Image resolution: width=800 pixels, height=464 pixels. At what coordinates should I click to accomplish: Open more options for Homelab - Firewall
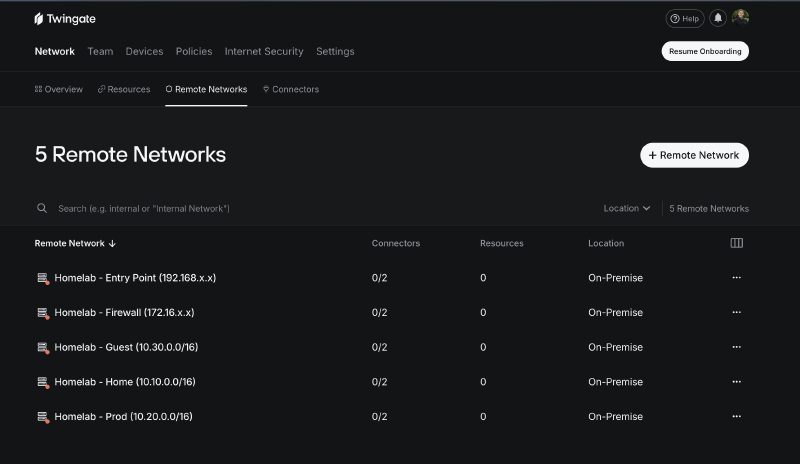coord(736,312)
